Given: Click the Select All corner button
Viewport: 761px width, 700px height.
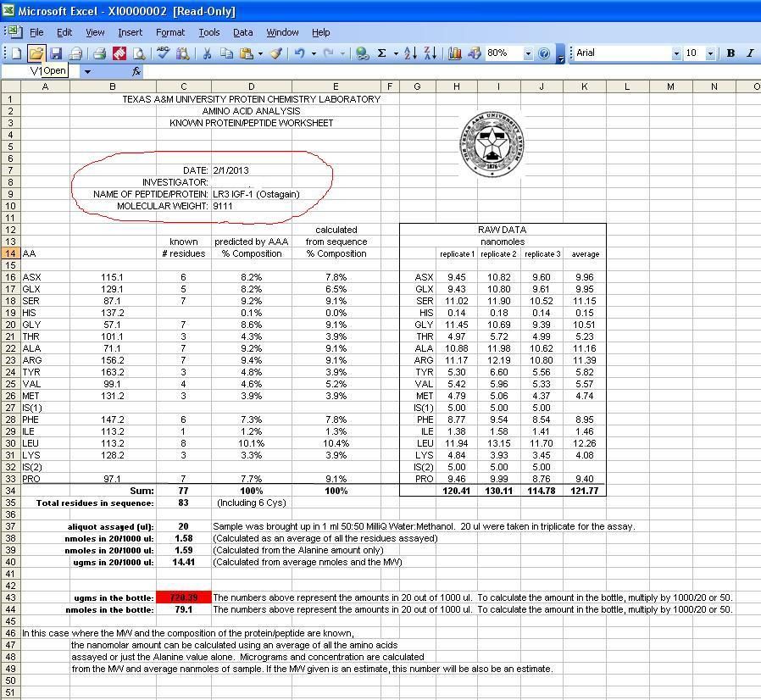Looking at the screenshot, I should tap(10, 86).
